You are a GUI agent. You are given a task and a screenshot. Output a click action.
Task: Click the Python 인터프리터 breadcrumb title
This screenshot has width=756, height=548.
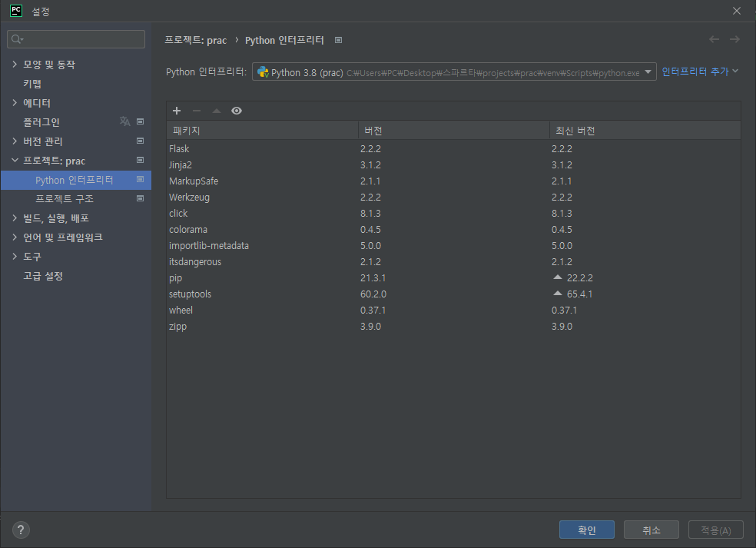(x=284, y=40)
